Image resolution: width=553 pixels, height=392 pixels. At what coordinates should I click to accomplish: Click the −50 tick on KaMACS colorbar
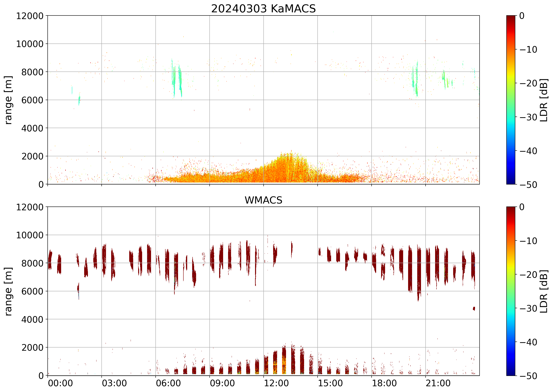pyautogui.click(x=528, y=185)
